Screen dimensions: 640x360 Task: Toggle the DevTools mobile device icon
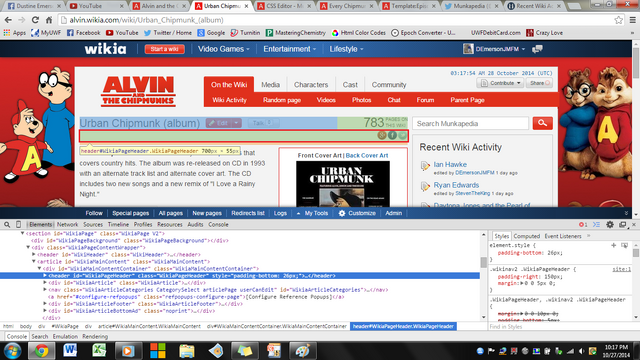pyautogui.click(x=18, y=224)
